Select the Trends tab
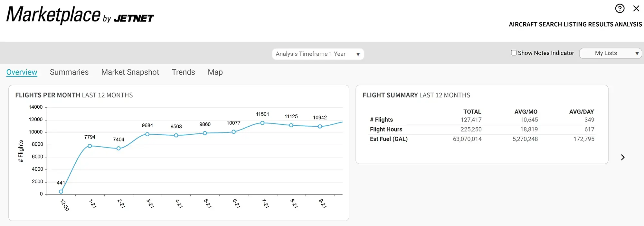This screenshot has width=644, height=226. coord(183,72)
